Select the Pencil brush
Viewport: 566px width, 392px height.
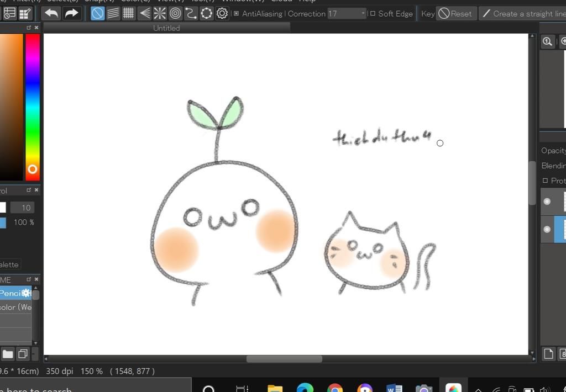[15, 293]
